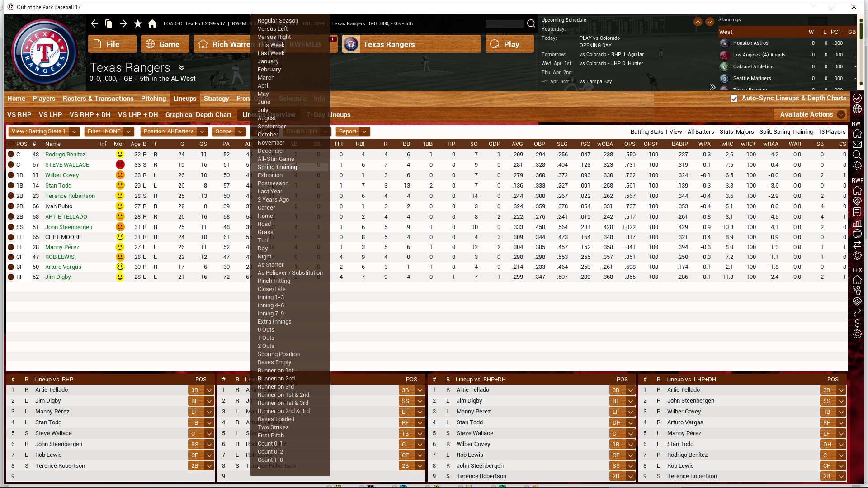Viewport: 868px width, 488px height.
Task: Click the RWF section baseball icon
Action: [x=857, y=234]
